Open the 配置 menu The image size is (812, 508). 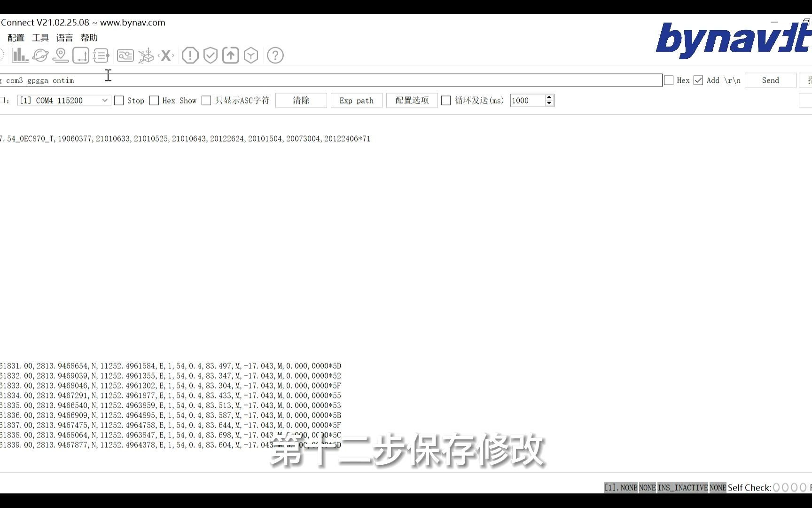point(16,38)
